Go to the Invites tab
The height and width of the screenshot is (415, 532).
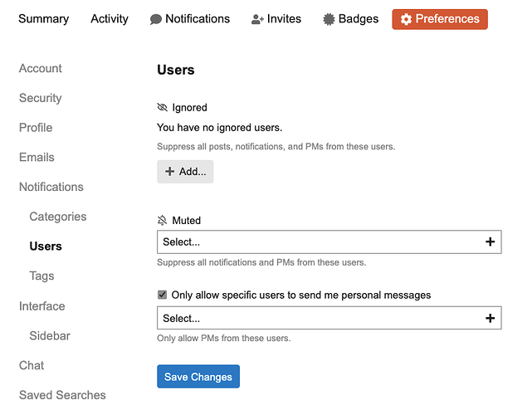pyautogui.click(x=276, y=18)
